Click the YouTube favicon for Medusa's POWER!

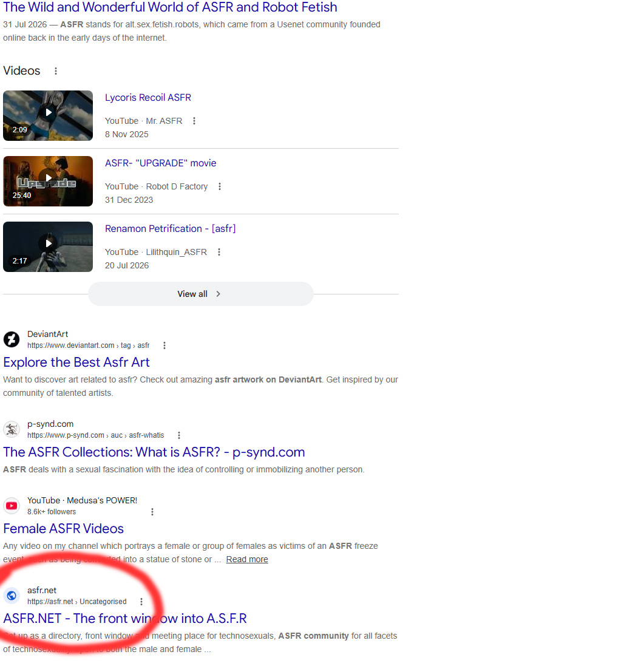coord(12,506)
